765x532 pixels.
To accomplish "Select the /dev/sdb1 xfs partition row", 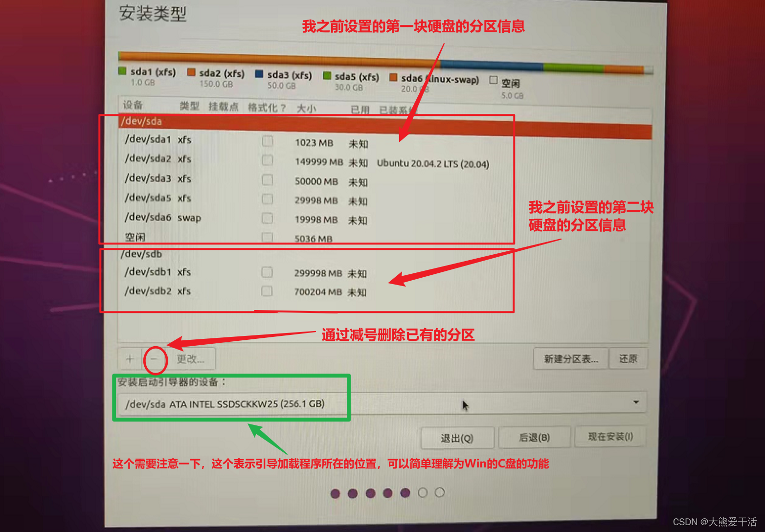I will point(385,272).
